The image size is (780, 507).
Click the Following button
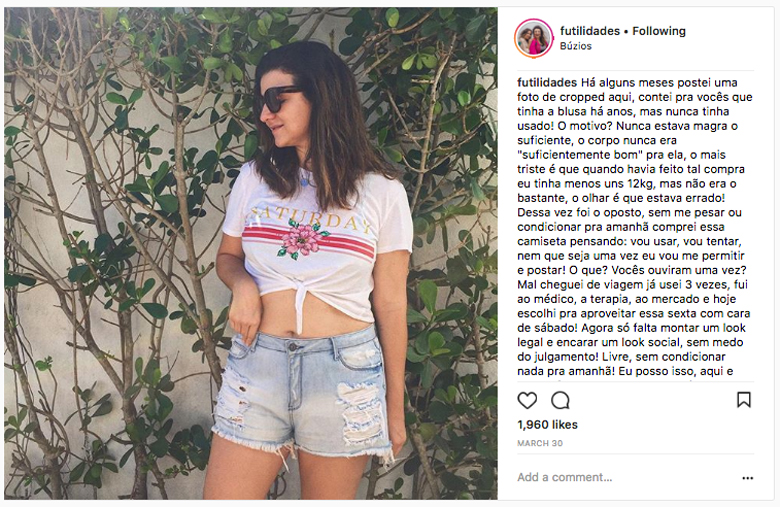point(659,31)
